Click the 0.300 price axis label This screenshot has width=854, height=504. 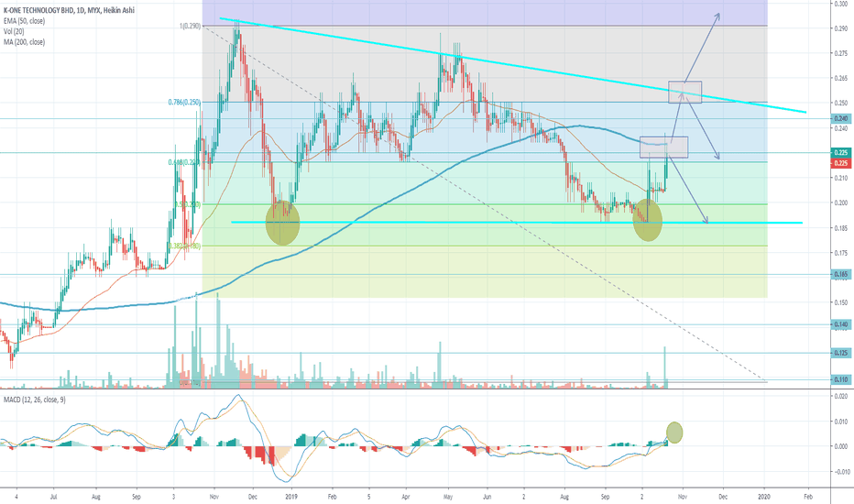click(x=841, y=4)
